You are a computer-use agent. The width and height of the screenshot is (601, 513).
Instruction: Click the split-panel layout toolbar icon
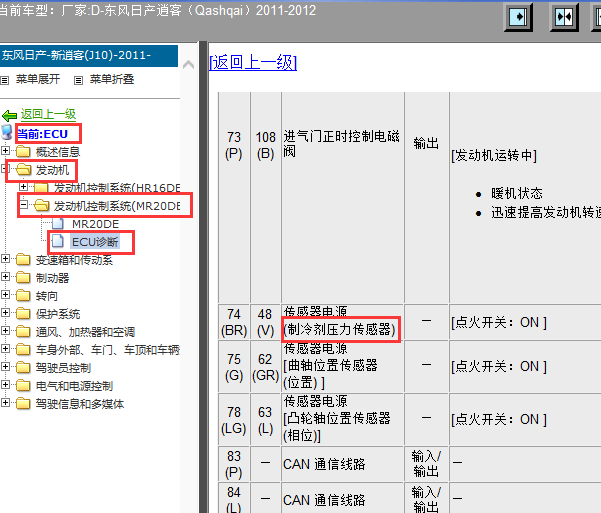coord(564,17)
